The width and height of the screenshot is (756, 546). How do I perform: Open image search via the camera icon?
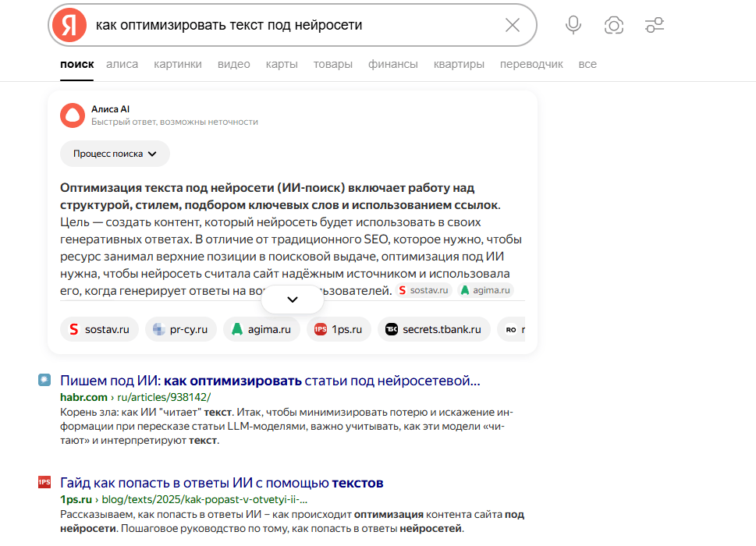[613, 24]
